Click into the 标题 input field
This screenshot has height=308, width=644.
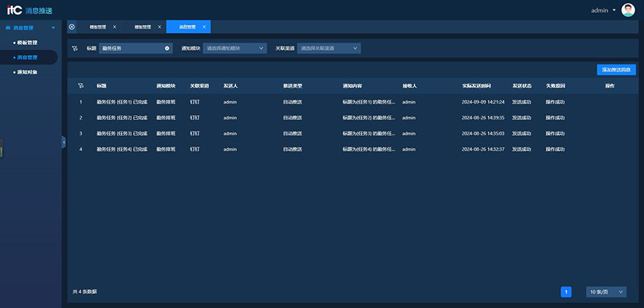coord(132,49)
